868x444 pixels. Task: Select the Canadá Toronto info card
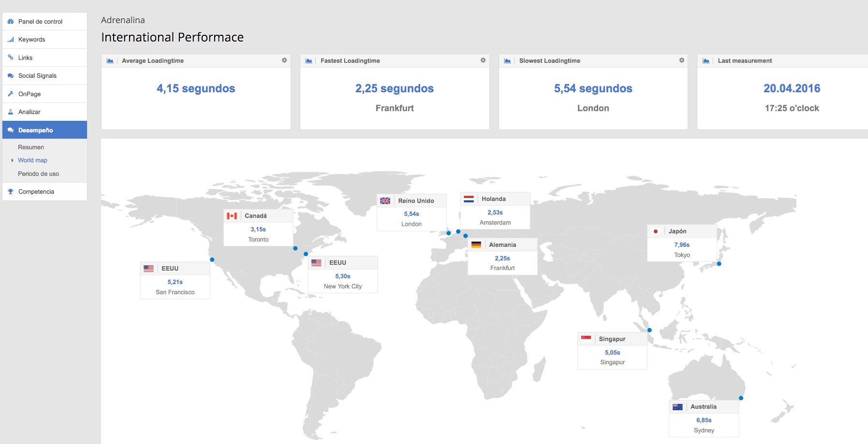coord(258,228)
